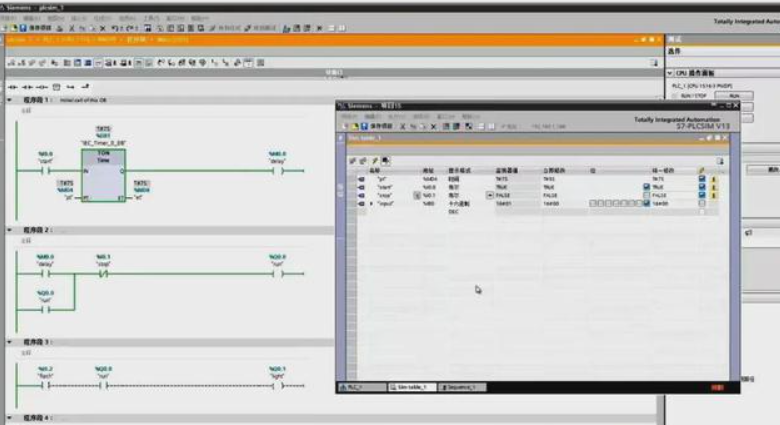Toggle the TRUE bit checkbox in "start" row
Image resolution: width=780 pixels, height=425 pixels.
coord(646,187)
